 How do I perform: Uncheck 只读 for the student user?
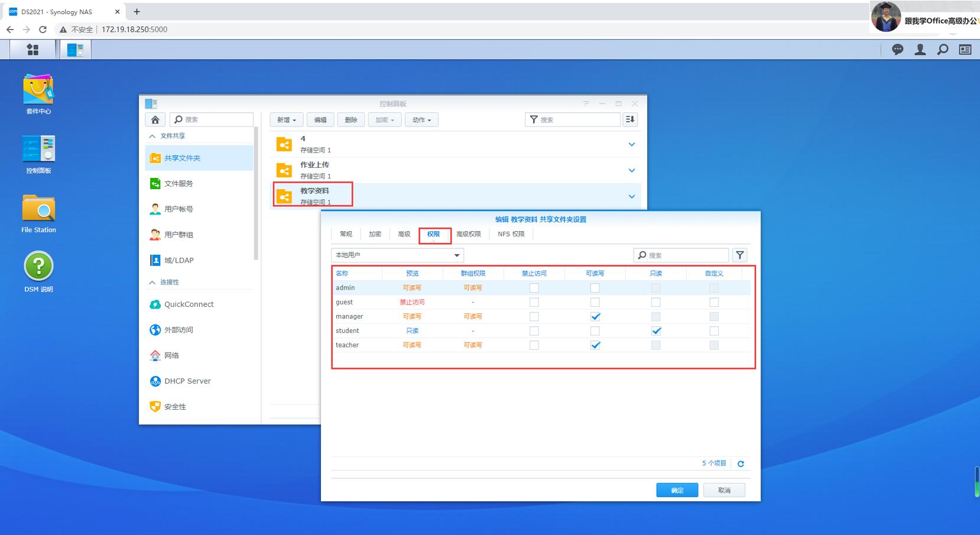pyautogui.click(x=656, y=330)
